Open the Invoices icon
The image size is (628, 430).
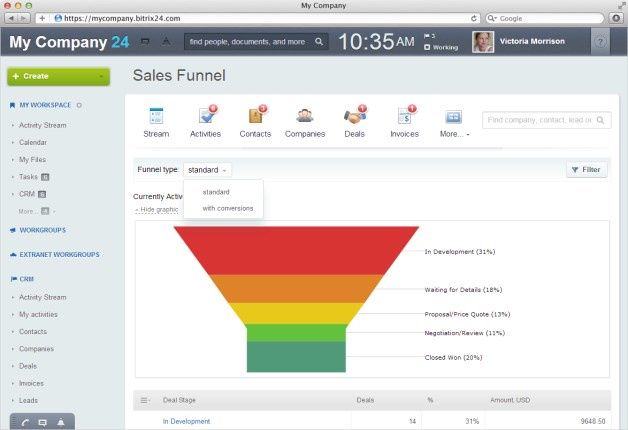coord(405,116)
